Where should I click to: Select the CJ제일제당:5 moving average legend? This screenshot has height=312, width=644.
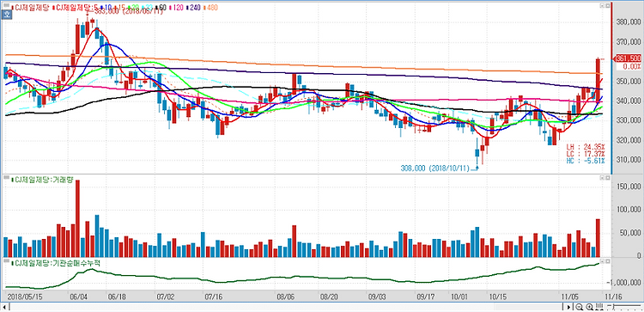coord(76,8)
